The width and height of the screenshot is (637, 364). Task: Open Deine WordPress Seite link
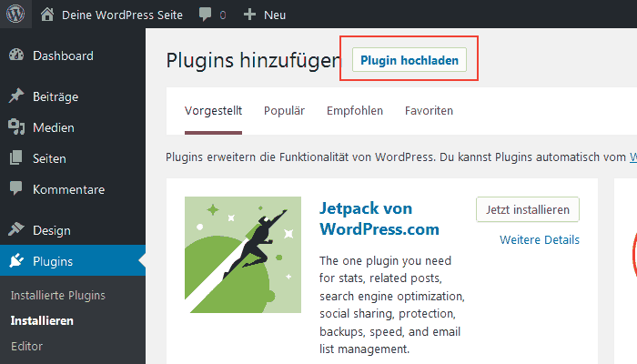click(122, 15)
